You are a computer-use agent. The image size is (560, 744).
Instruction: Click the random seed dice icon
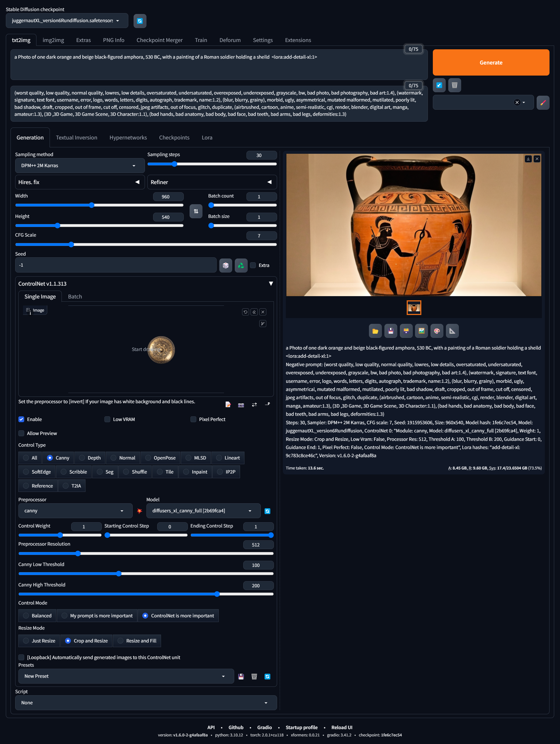[x=225, y=266]
